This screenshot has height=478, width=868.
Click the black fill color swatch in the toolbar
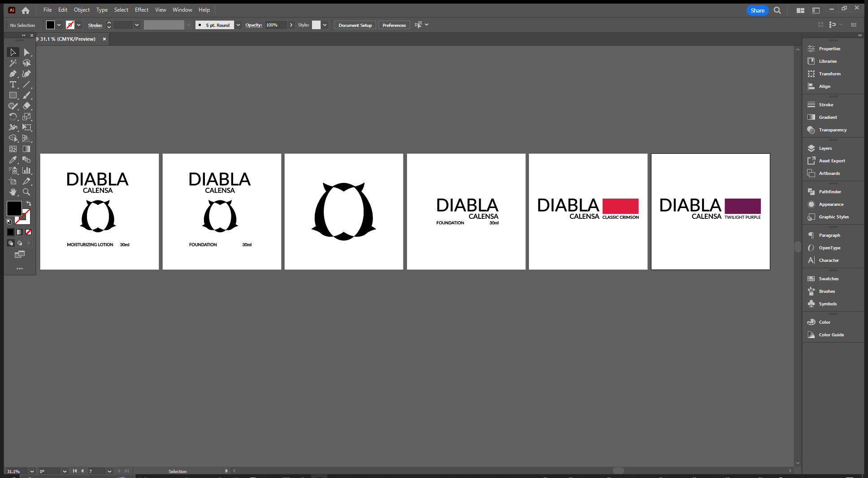(x=13, y=208)
